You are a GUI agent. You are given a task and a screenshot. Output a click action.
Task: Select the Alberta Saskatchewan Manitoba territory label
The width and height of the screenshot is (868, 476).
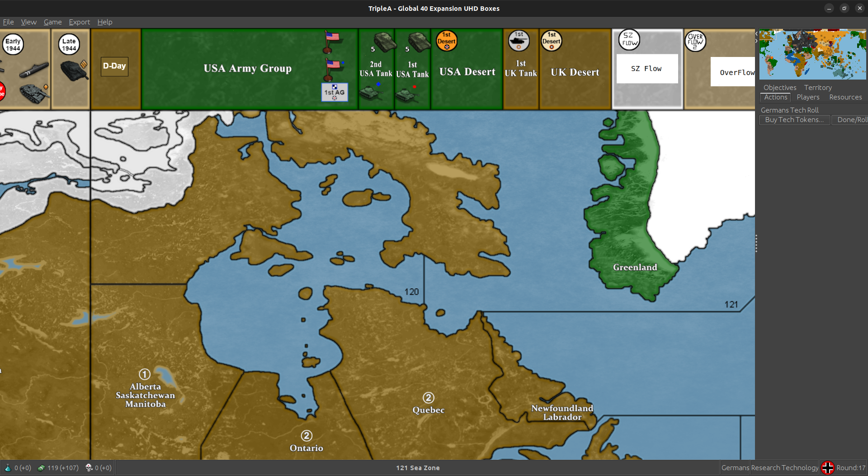145,396
